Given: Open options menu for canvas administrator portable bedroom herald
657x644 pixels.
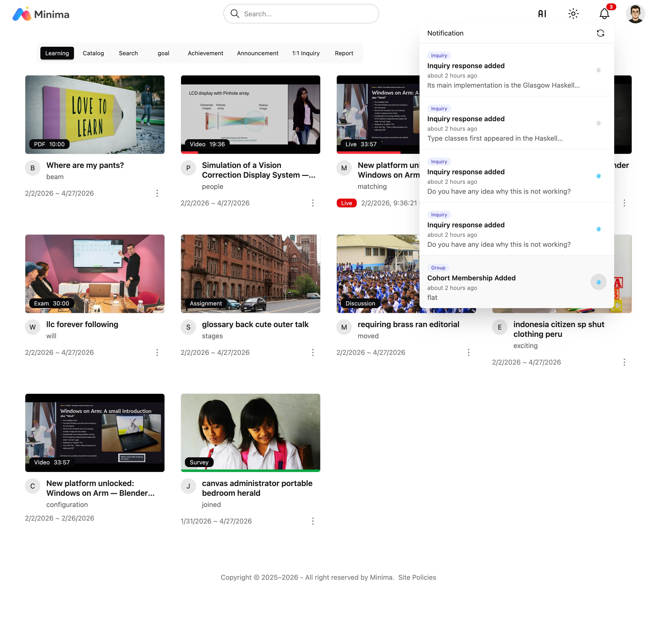Looking at the screenshot, I should (x=313, y=521).
